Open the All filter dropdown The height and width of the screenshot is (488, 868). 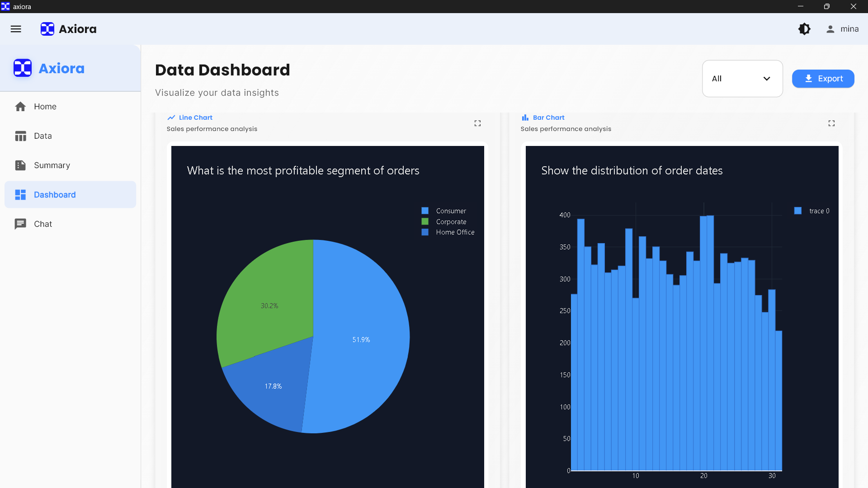pyautogui.click(x=741, y=79)
